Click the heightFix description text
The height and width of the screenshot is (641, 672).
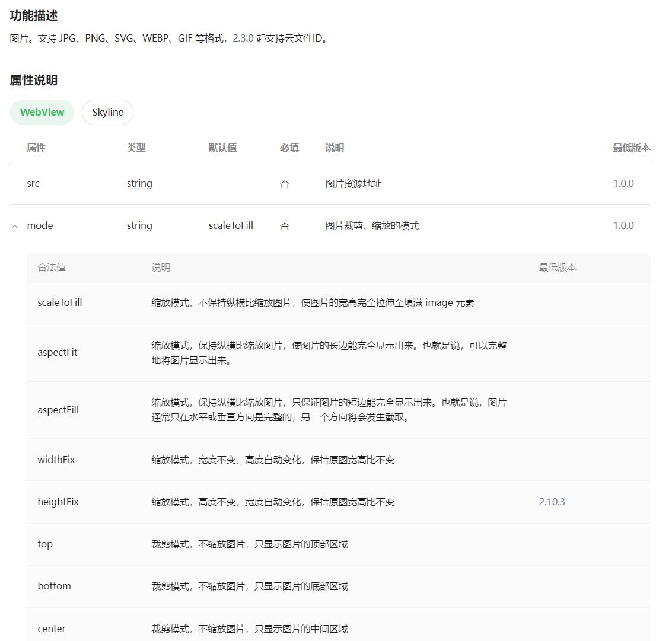273,502
